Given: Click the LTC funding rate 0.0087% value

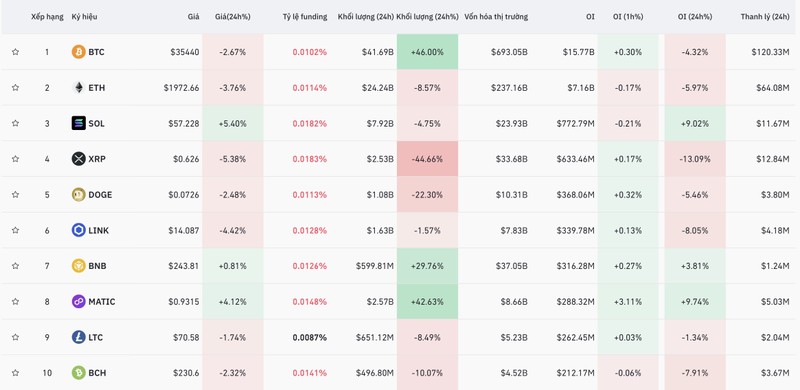Looking at the screenshot, I should [x=310, y=337].
